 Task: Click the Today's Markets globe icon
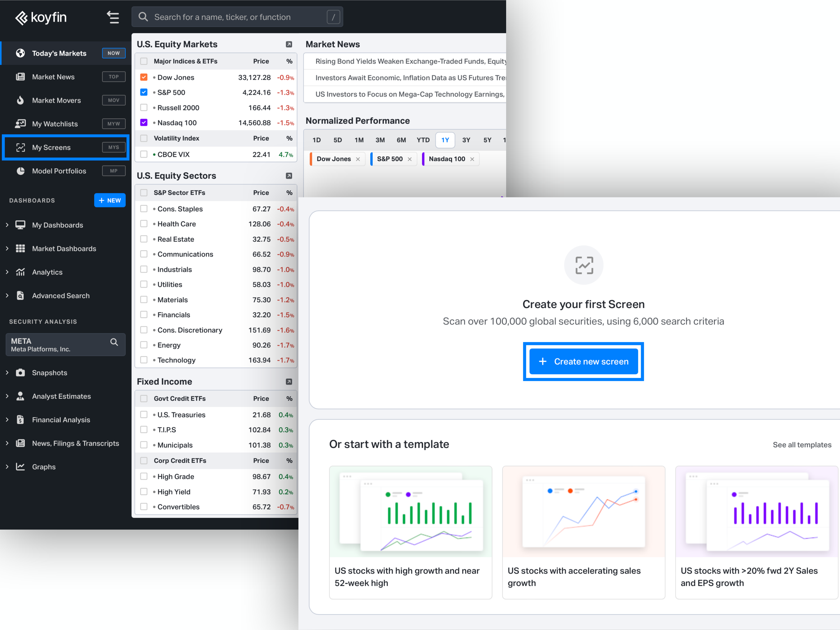(x=20, y=53)
